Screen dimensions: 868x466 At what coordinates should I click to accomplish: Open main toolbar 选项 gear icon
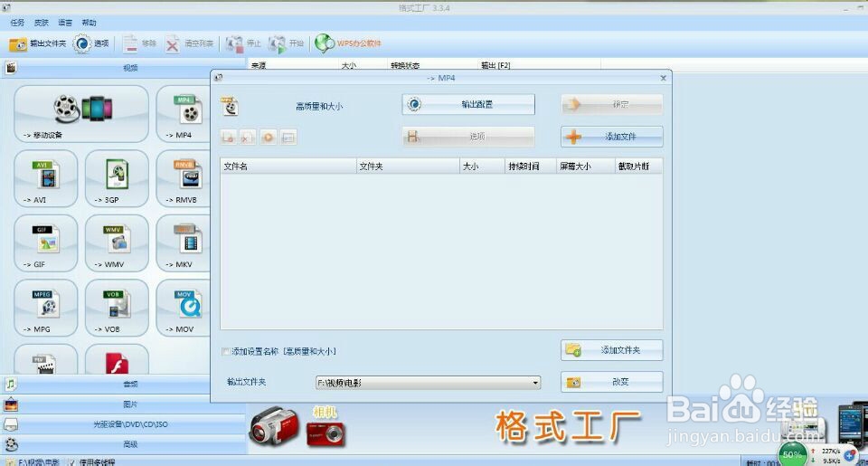coord(82,43)
